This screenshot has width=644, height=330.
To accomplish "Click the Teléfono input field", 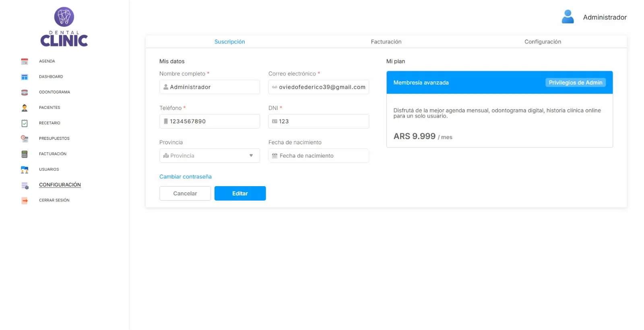I will pyautogui.click(x=210, y=121).
